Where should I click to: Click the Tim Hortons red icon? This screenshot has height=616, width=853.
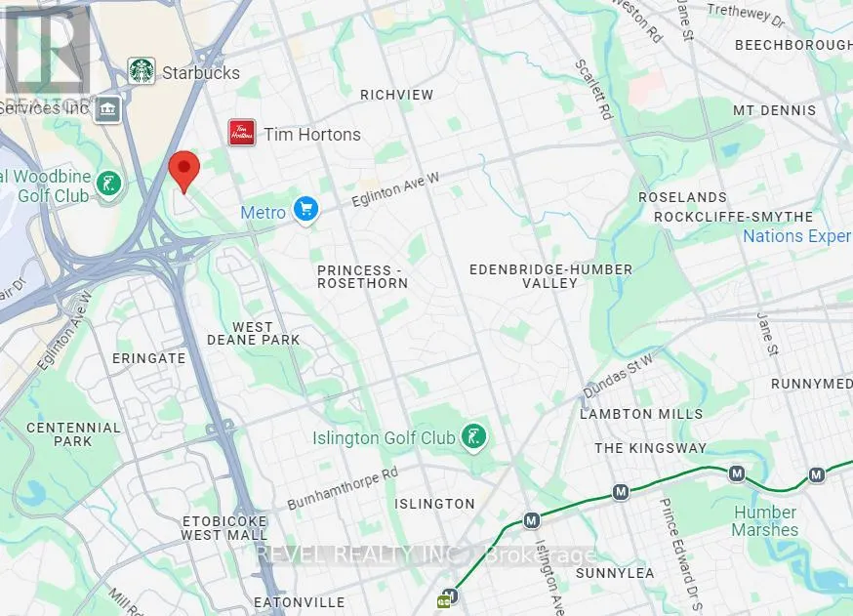242,133
